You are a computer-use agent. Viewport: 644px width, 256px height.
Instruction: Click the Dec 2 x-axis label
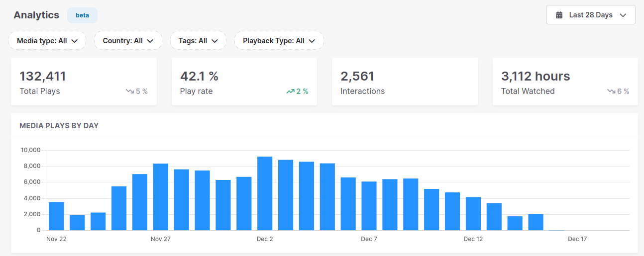[x=265, y=239]
